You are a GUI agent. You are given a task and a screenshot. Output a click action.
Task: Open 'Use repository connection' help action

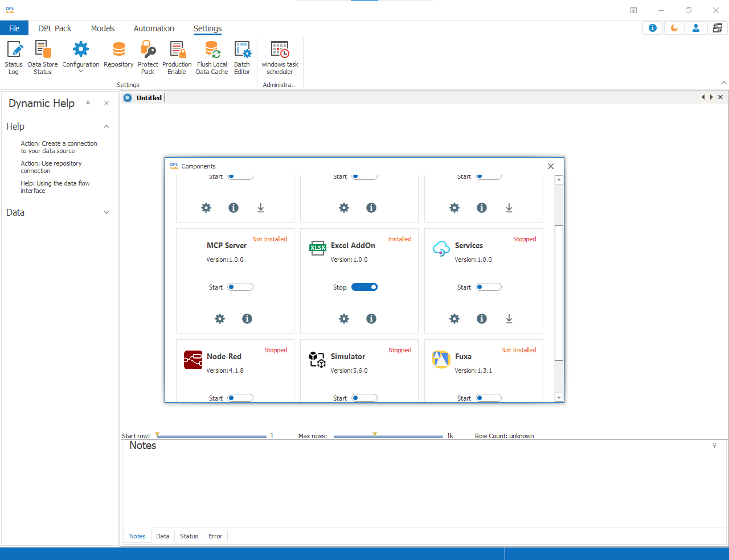pyautogui.click(x=51, y=167)
